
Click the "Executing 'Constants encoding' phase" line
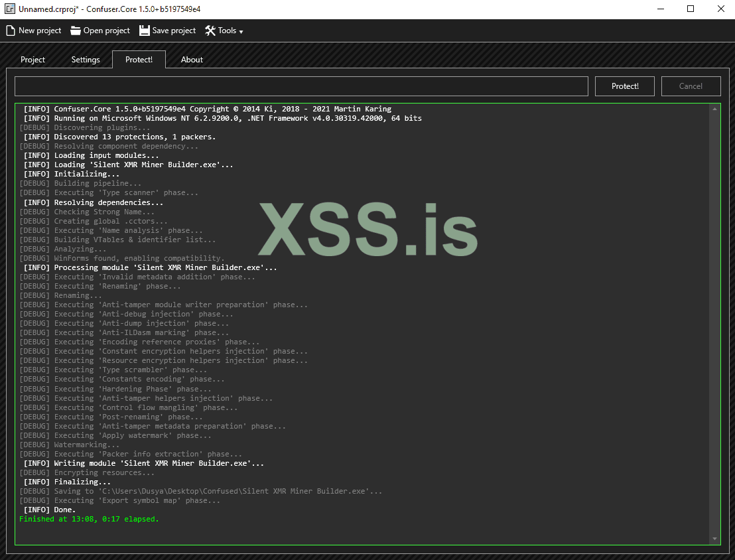tap(122, 380)
